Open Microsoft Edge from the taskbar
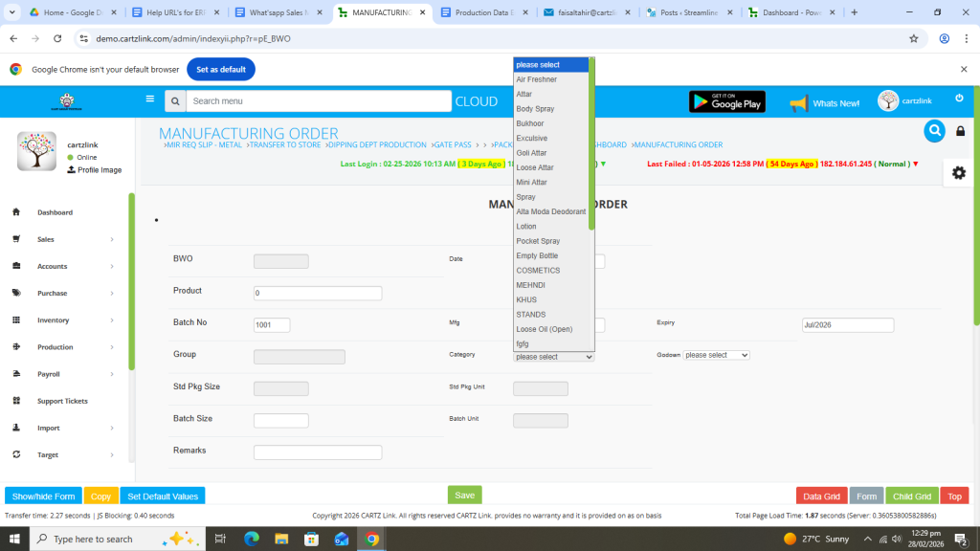This screenshot has width=980, height=551. [x=252, y=539]
